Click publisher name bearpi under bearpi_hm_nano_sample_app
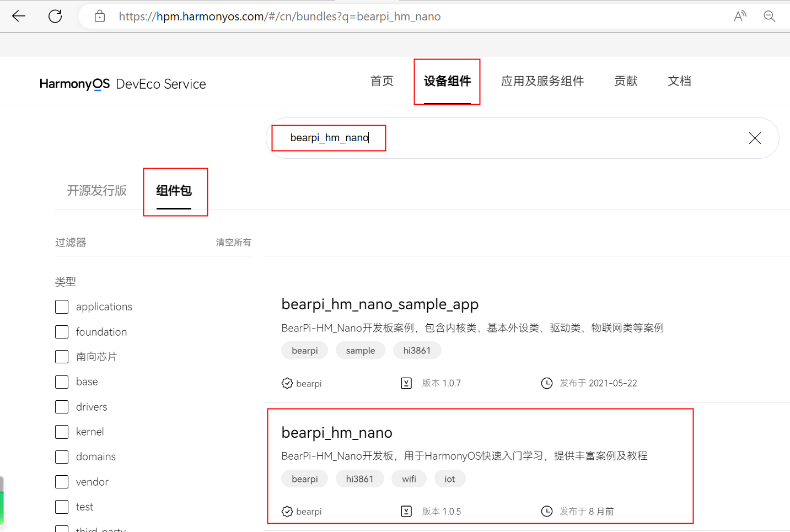 309,384
